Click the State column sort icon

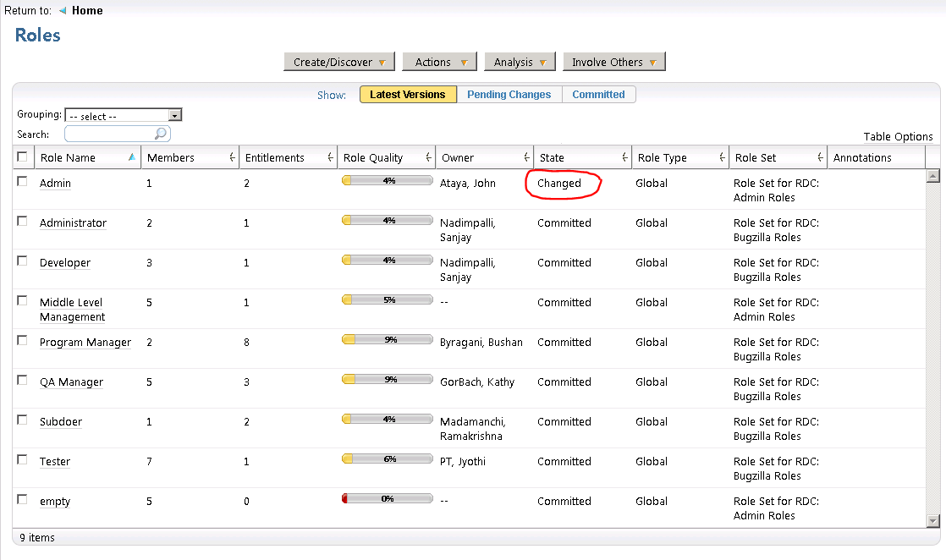[x=624, y=158]
